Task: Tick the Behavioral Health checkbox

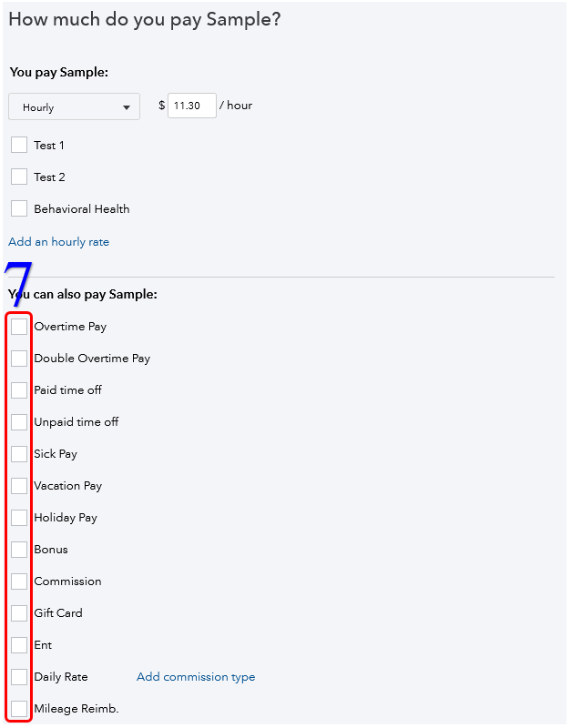Action: point(19,209)
